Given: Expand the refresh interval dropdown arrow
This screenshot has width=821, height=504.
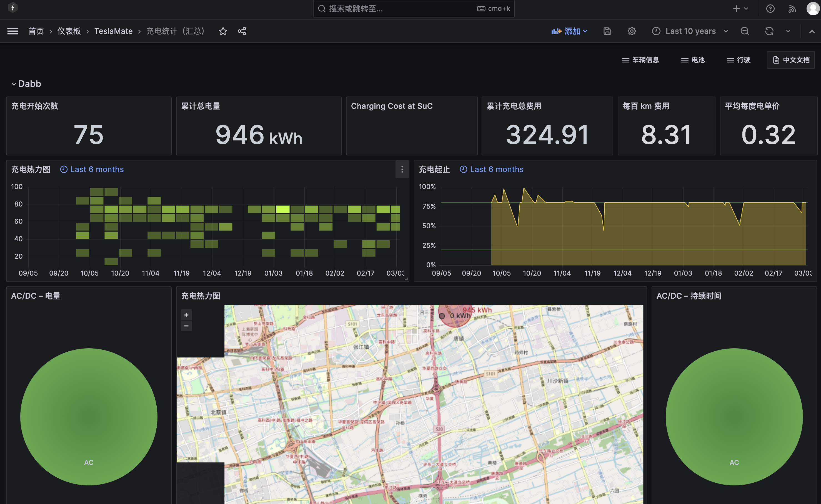Looking at the screenshot, I should point(788,31).
